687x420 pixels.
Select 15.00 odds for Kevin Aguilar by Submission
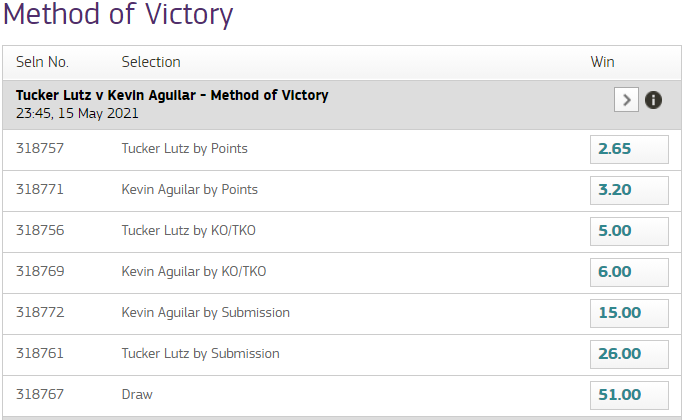[x=629, y=313]
